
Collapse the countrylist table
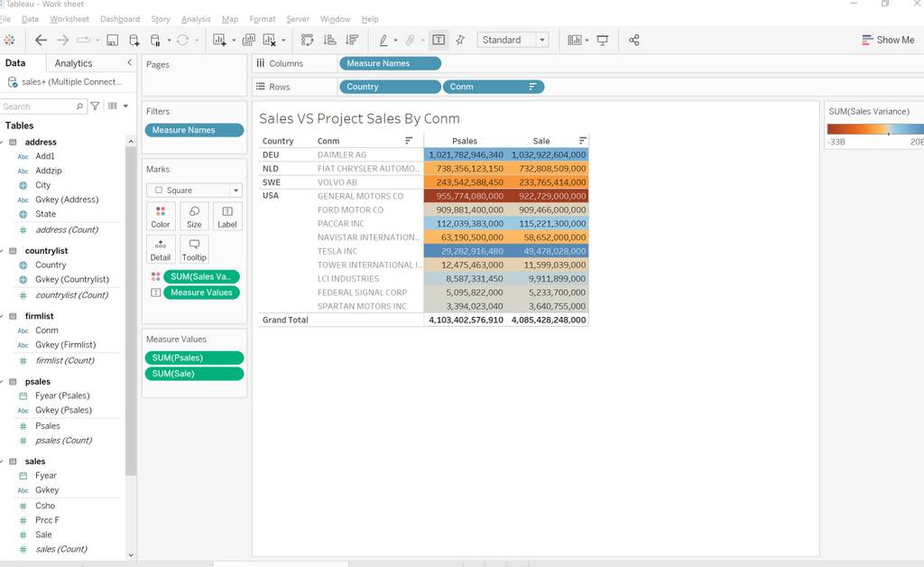[3, 250]
